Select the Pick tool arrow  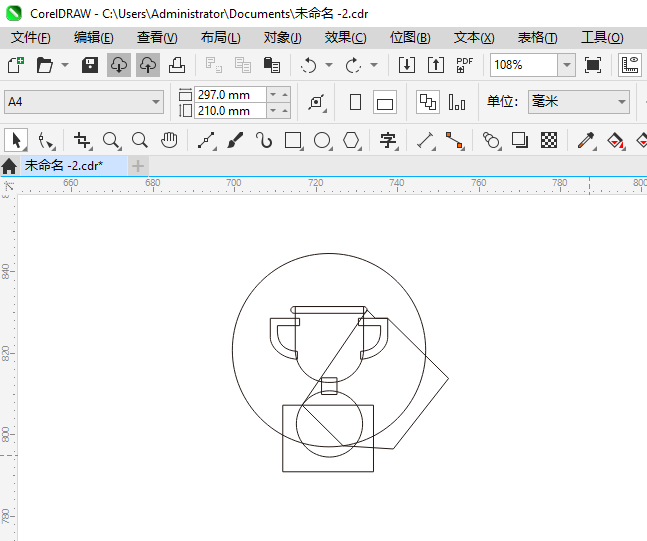coord(16,140)
